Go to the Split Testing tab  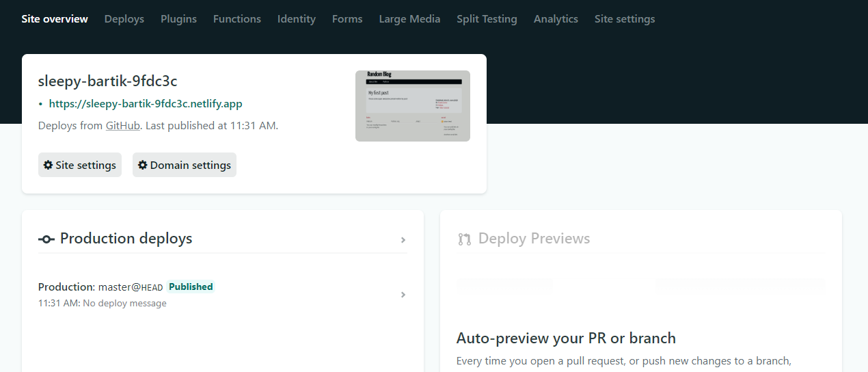(x=487, y=19)
